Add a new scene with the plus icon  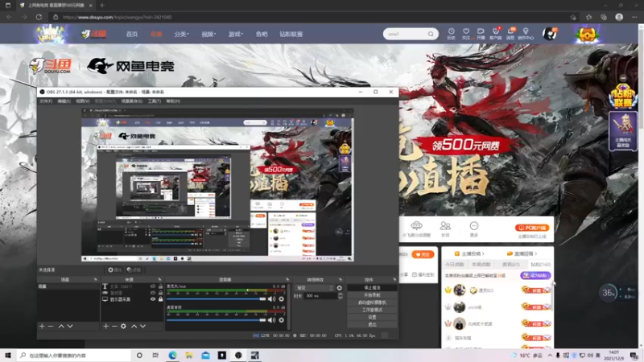(x=42, y=327)
